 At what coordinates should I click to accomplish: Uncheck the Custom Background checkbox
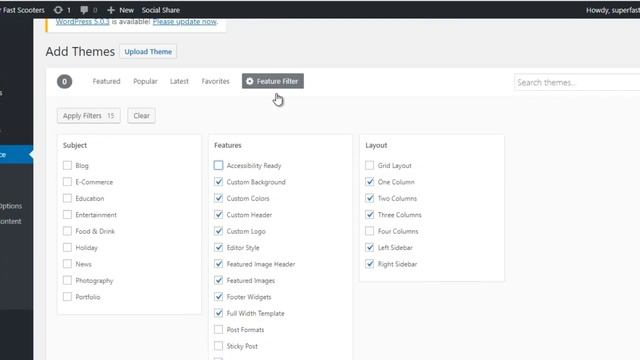(218, 182)
